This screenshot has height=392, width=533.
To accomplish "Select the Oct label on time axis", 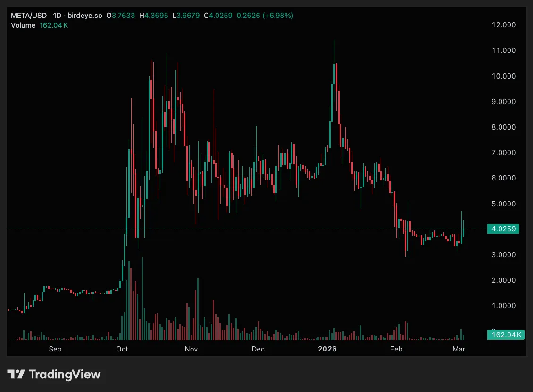I will click(x=122, y=349).
